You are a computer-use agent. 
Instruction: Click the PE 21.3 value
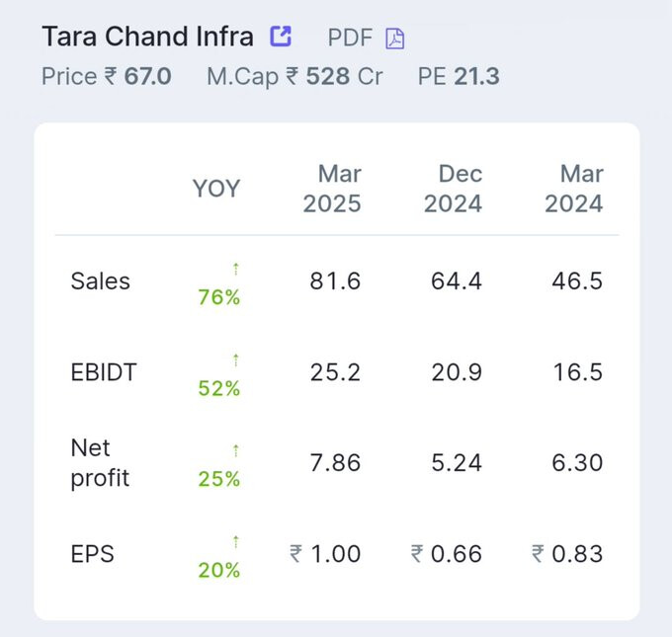459,77
